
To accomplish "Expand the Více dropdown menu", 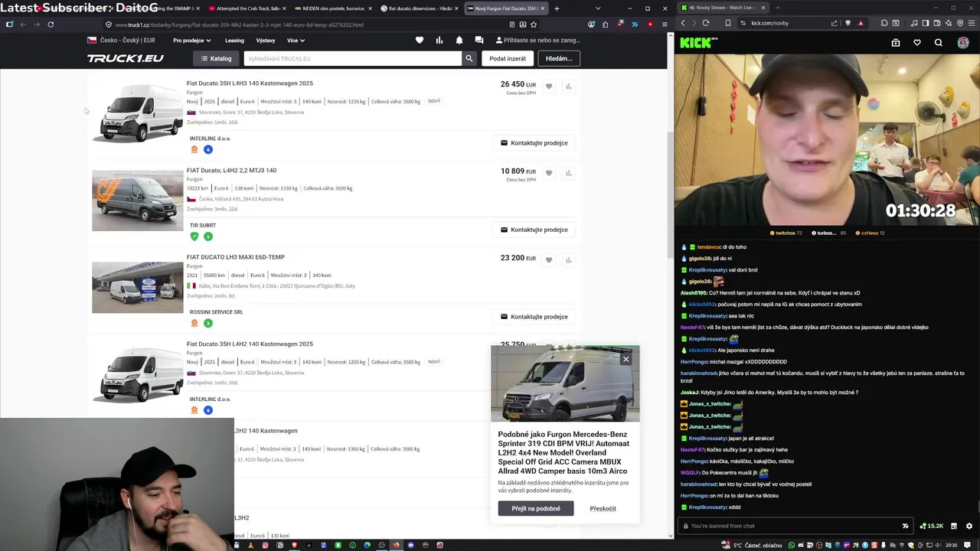I will click(x=296, y=41).
